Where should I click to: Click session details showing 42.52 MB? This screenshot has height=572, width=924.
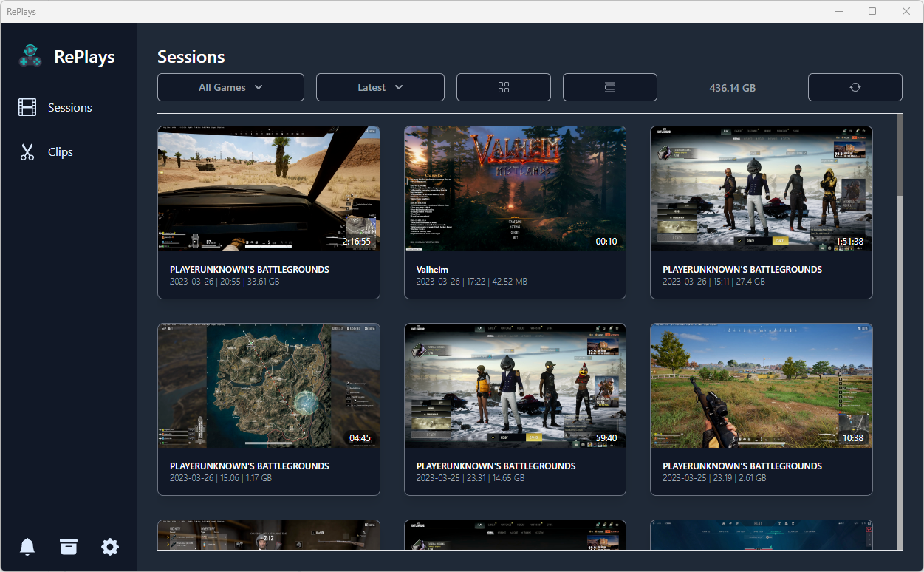coord(472,282)
